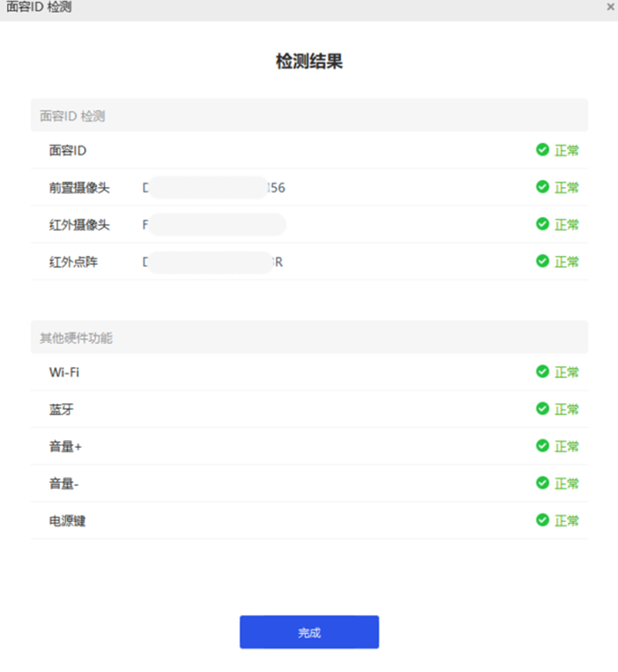The image size is (618, 672).
Task: Click the green check for 蓝牙
Action: coord(542,409)
